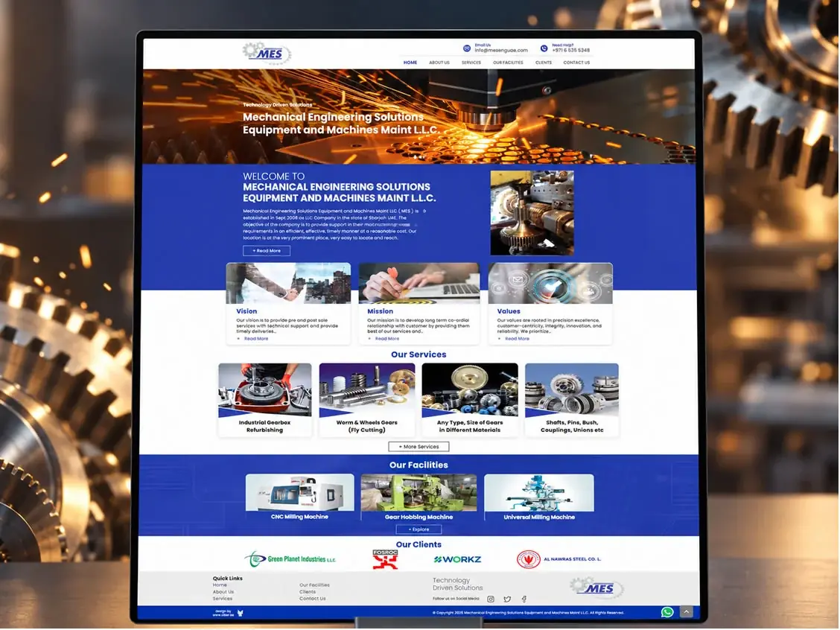Image resolution: width=840 pixels, height=630 pixels.
Task: Go to the HOME menu item
Action: (410, 63)
